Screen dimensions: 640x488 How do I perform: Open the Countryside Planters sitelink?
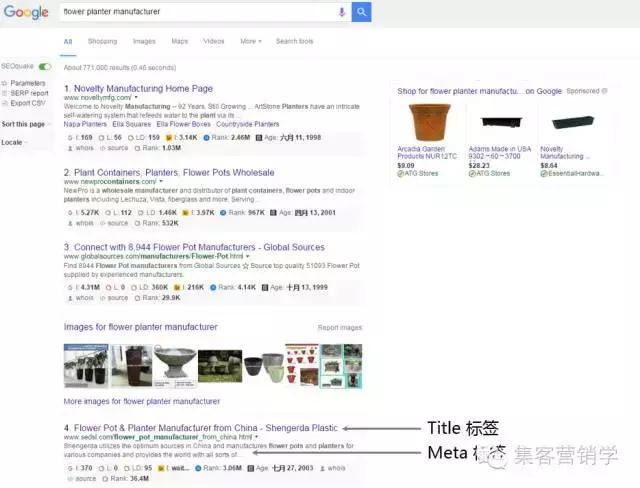247,124
